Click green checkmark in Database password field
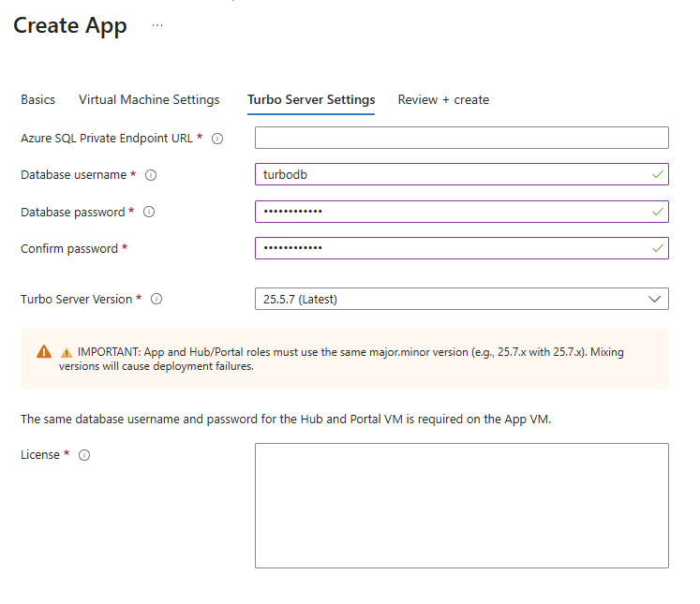Image resolution: width=700 pixels, height=604 pixels. pos(658,213)
